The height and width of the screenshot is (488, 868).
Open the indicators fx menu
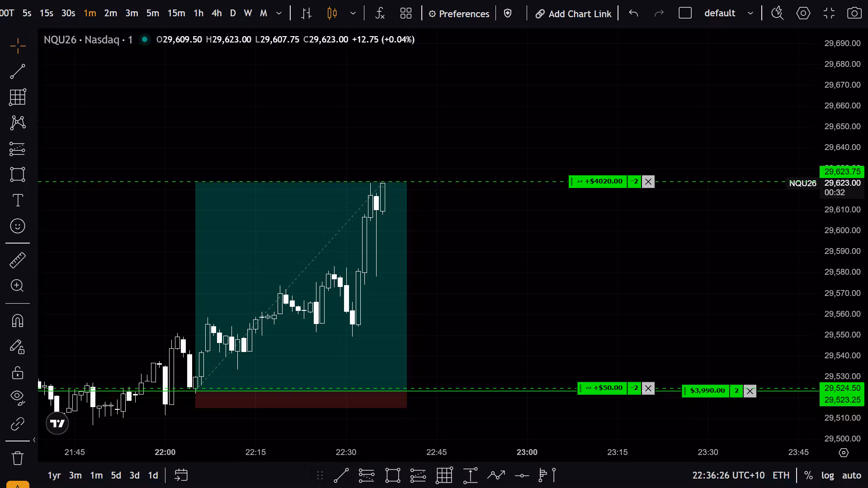tap(380, 13)
